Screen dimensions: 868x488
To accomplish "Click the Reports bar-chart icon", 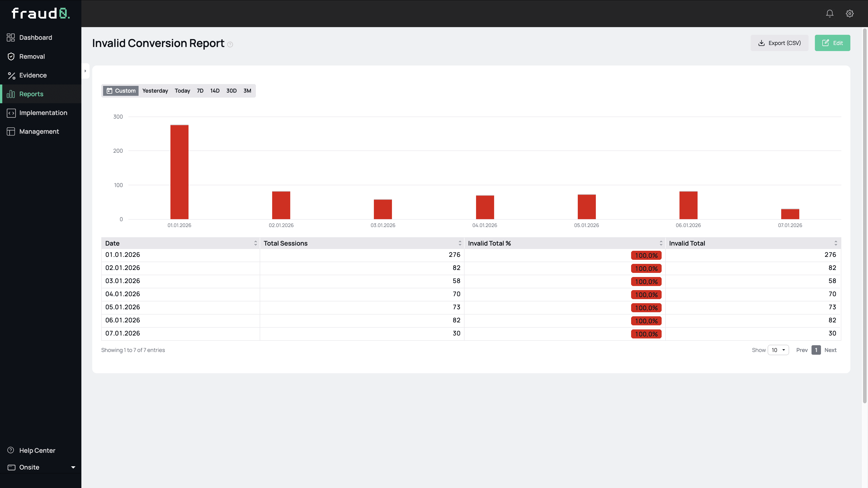I will click(11, 94).
